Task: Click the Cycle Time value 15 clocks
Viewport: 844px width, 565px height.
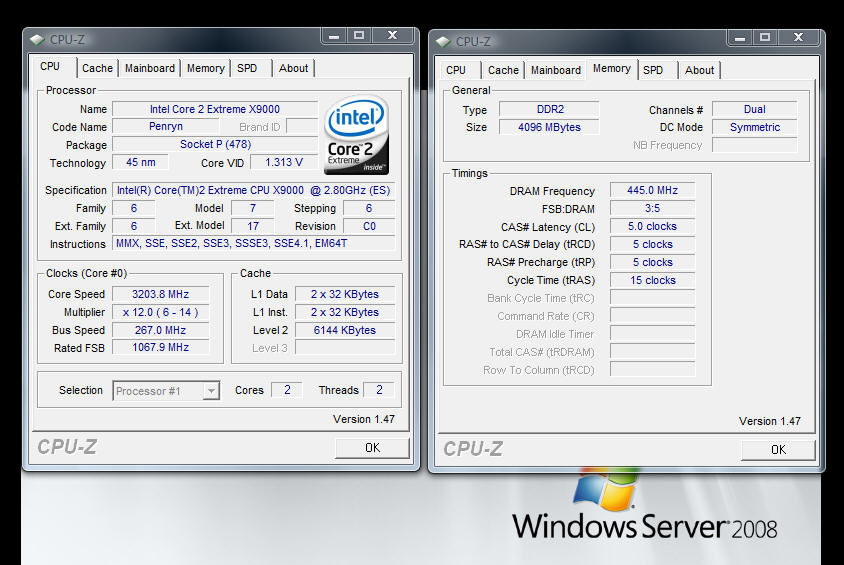Action: (x=652, y=280)
